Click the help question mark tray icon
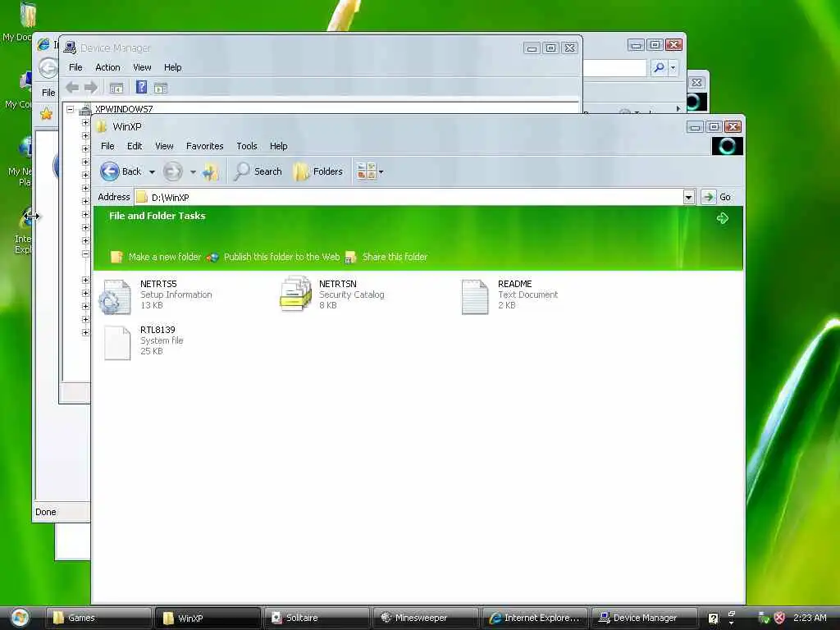 (713, 619)
